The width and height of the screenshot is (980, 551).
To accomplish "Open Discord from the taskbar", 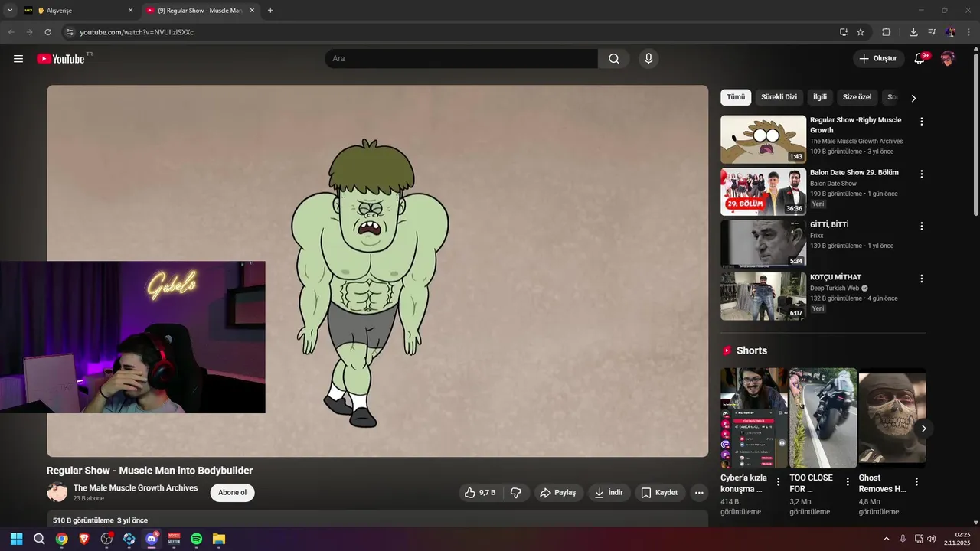I will [x=152, y=539].
